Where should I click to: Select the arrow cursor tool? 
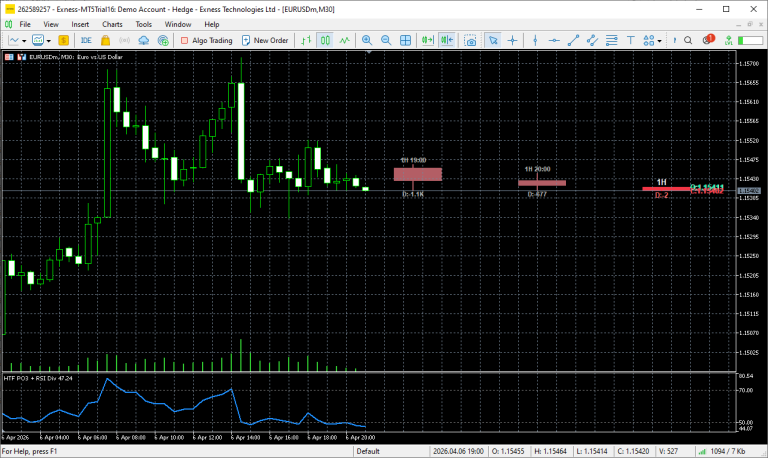(493, 40)
